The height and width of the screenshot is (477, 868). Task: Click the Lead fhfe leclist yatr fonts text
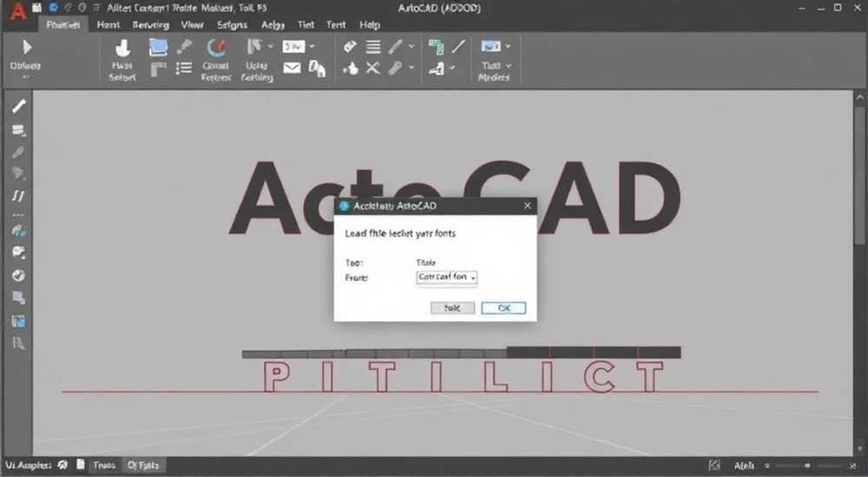click(400, 233)
